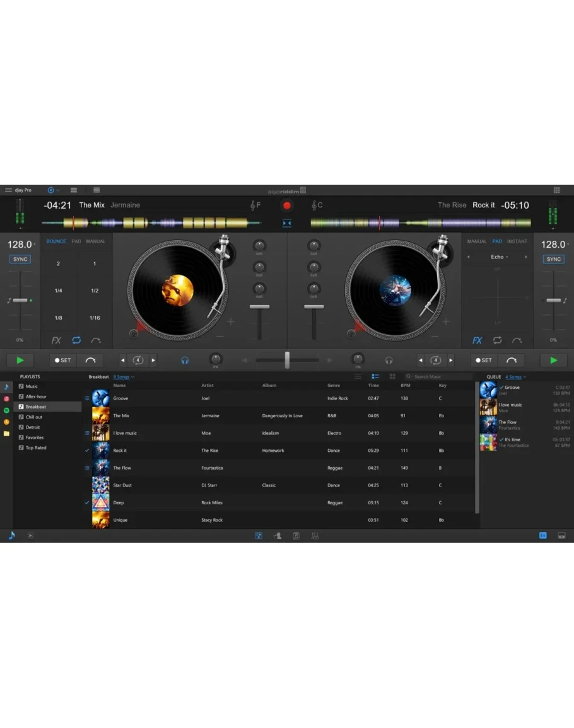Open the left deck FX panel
Viewport: 574px width, 728px height.
point(56,340)
